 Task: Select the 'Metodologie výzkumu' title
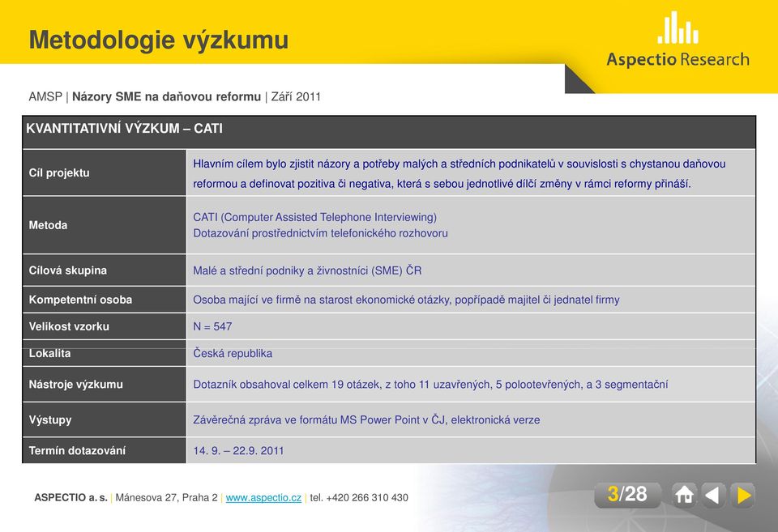click(159, 40)
